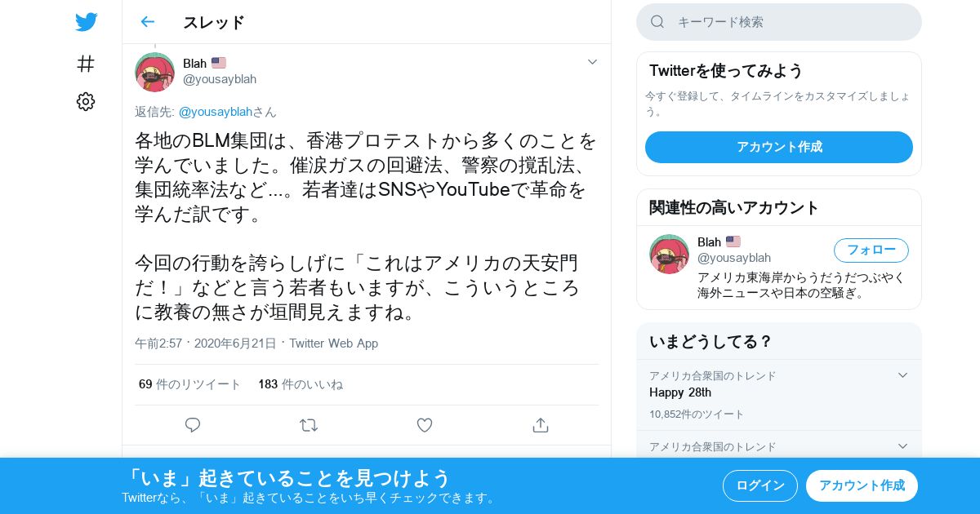Click the retweet icon under tweet
The image size is (980, 514).
(x=309, y=425)
